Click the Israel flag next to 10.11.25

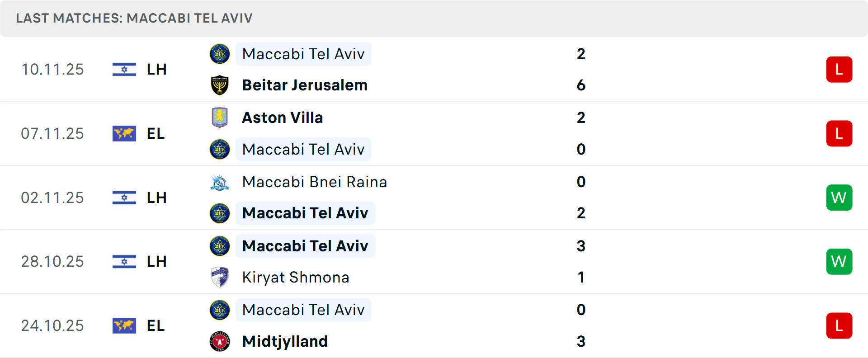(124, 69)
